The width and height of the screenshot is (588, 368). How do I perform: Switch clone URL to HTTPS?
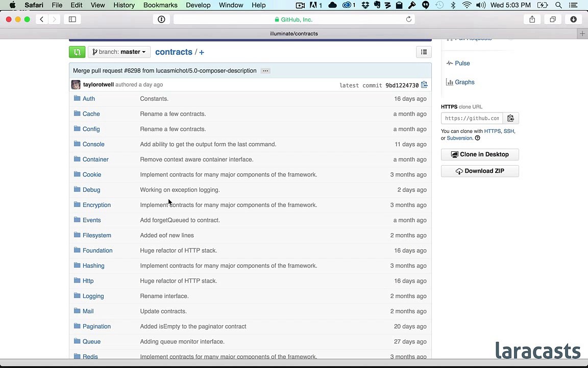492,131
